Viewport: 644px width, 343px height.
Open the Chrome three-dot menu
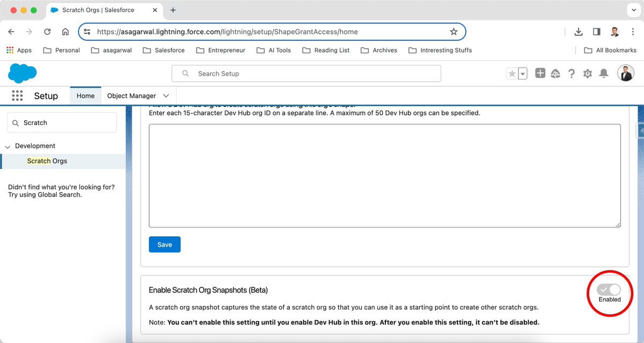[632, 32]
